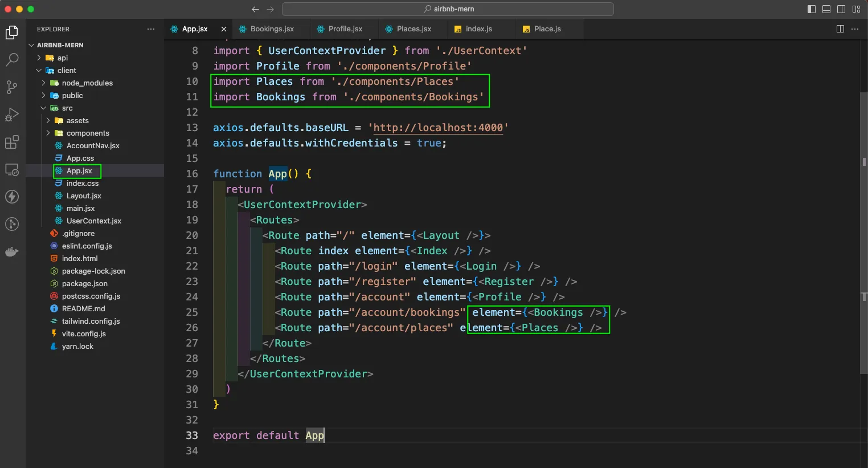The width and height of the screenshot is (868, 468).
Task: Toggle the primary side bar visibility
Action: pos(812,9)
